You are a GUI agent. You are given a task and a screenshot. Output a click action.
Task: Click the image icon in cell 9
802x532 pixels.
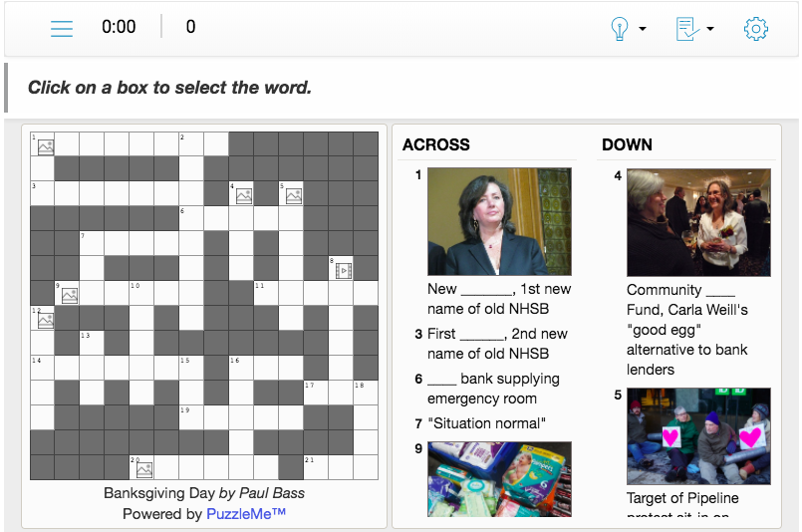[x=70, y=296]
